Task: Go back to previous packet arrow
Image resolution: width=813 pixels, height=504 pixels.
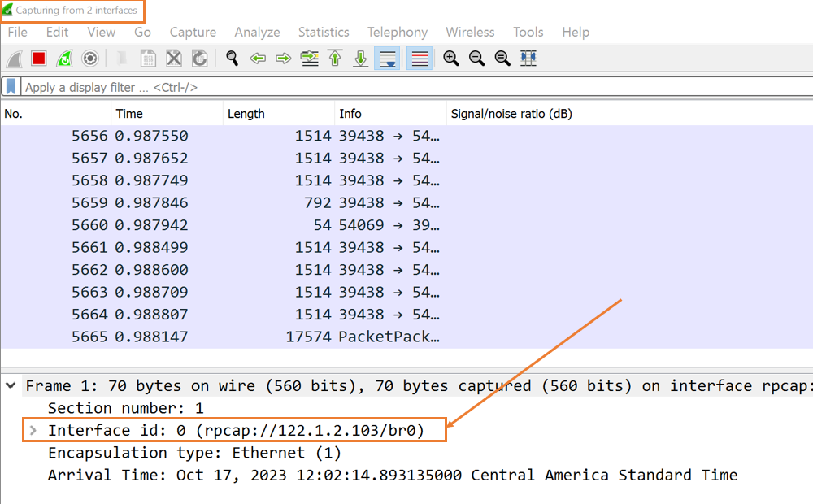Action: (x=258, y=59)
